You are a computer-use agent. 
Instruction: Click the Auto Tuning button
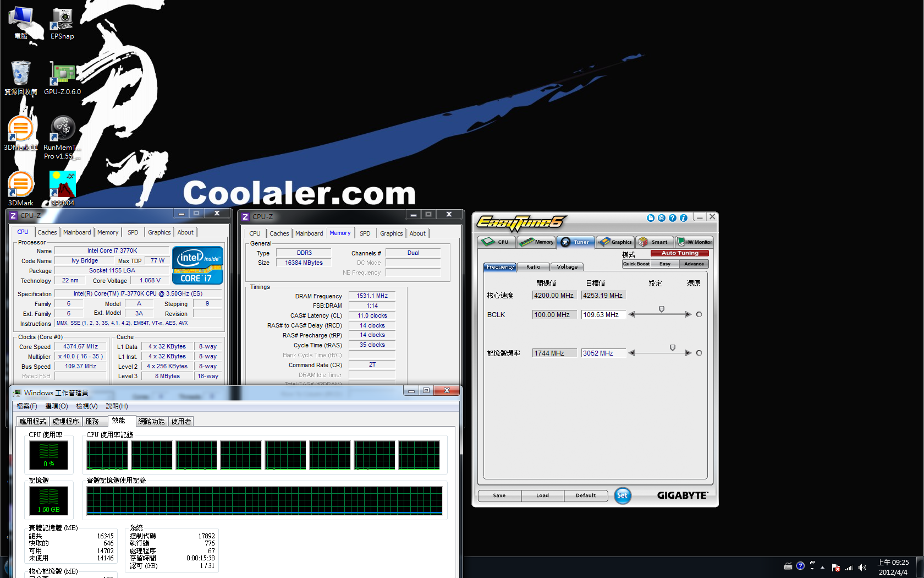coord(680,253)
